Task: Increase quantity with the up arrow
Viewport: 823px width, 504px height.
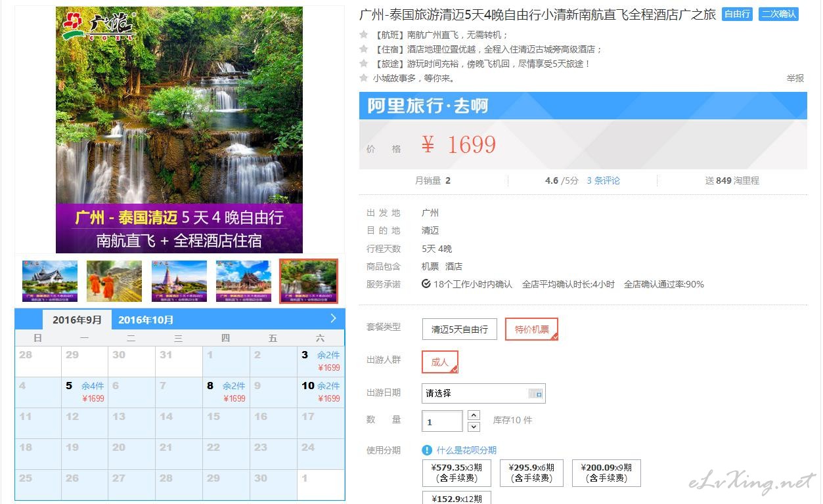Action: pos(474,415)
